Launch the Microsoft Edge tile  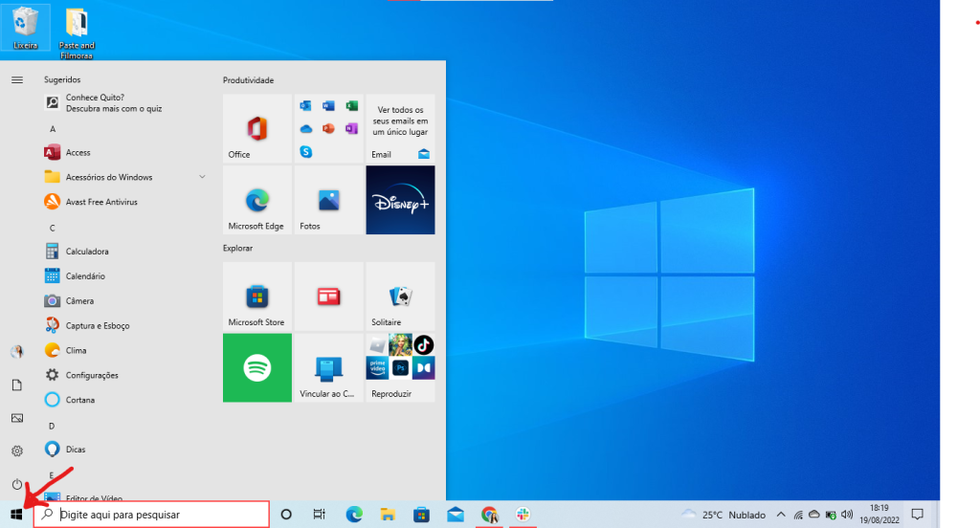click(x=256, y=200)
